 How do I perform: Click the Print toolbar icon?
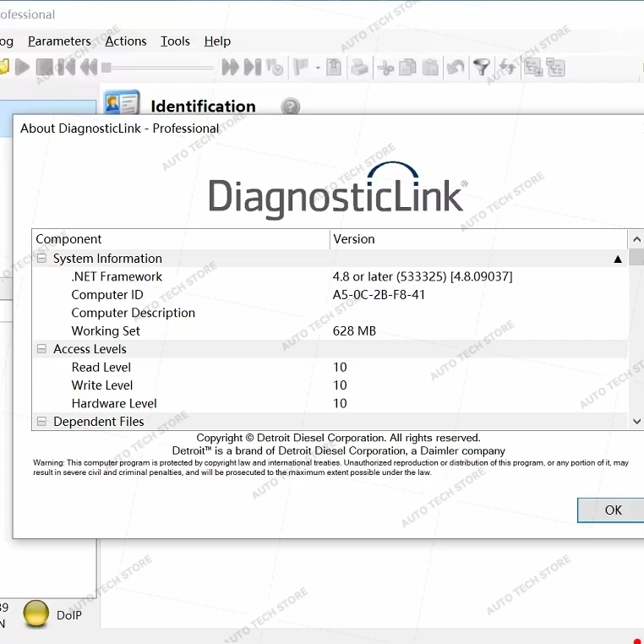pos(359,67)
